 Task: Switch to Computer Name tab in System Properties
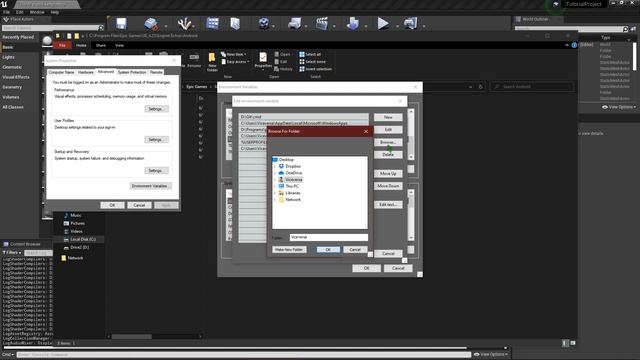[x=61, y=72]
